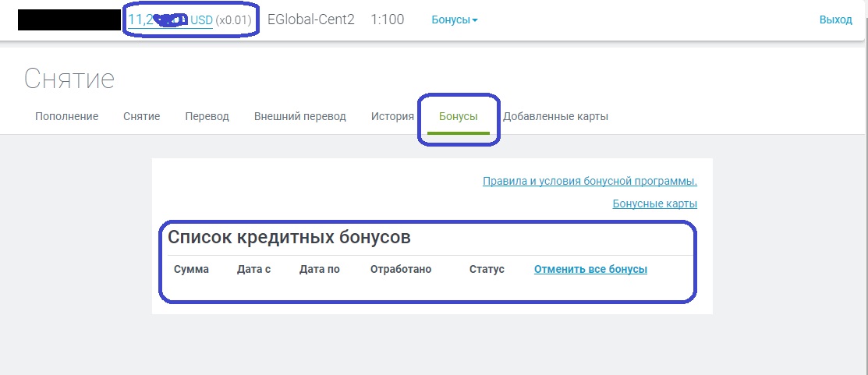Open the Бонусные карты link
The image size is (868, 375).
655,203
